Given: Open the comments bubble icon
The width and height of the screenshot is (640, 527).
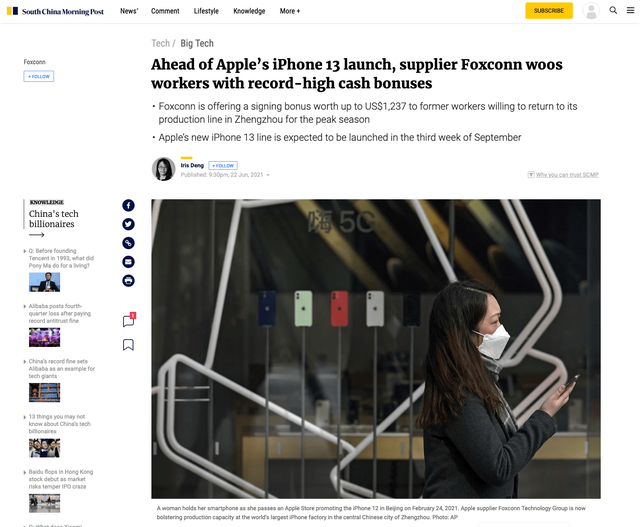Looking at the screenshot, I should tap(129, 320).
